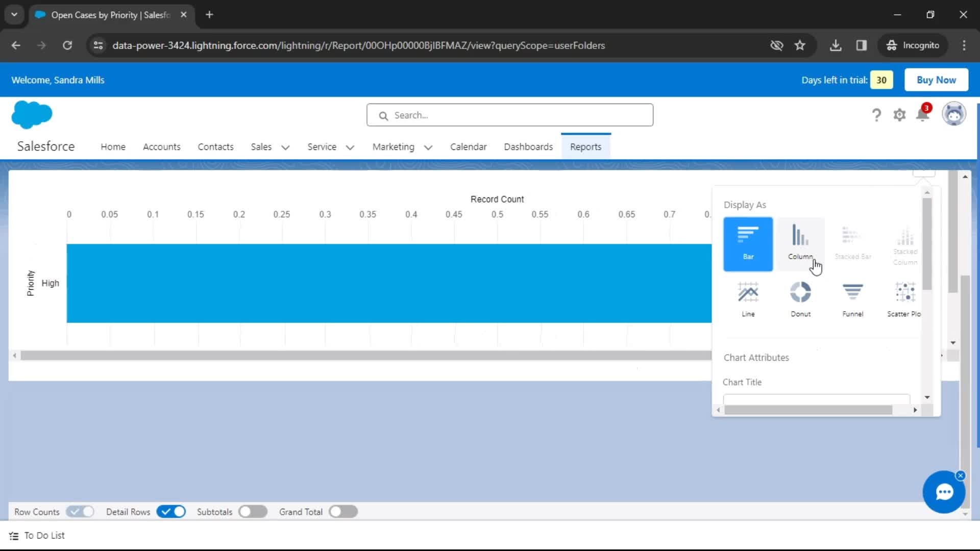View site information icon in address bar

pos(98,45)
